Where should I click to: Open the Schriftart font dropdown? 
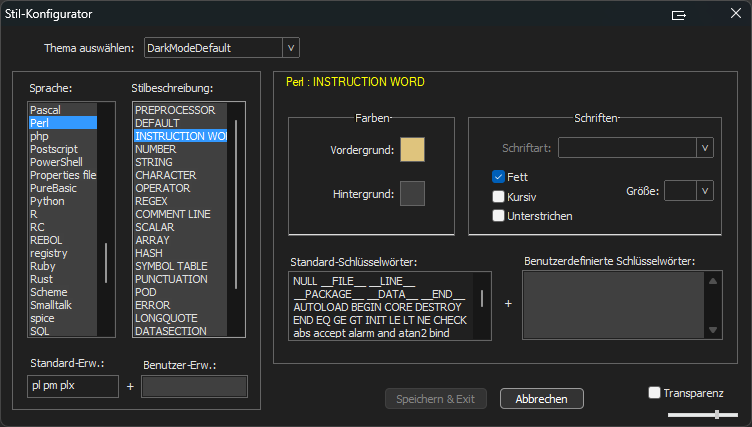pyautogui.click(x=705, y=148)
